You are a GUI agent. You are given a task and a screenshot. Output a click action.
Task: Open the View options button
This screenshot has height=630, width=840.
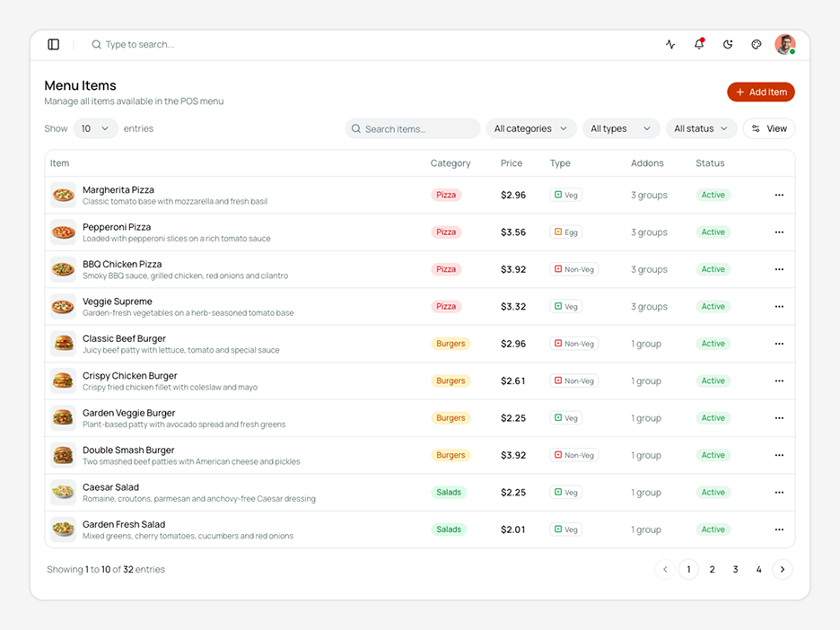coord(769,128)
